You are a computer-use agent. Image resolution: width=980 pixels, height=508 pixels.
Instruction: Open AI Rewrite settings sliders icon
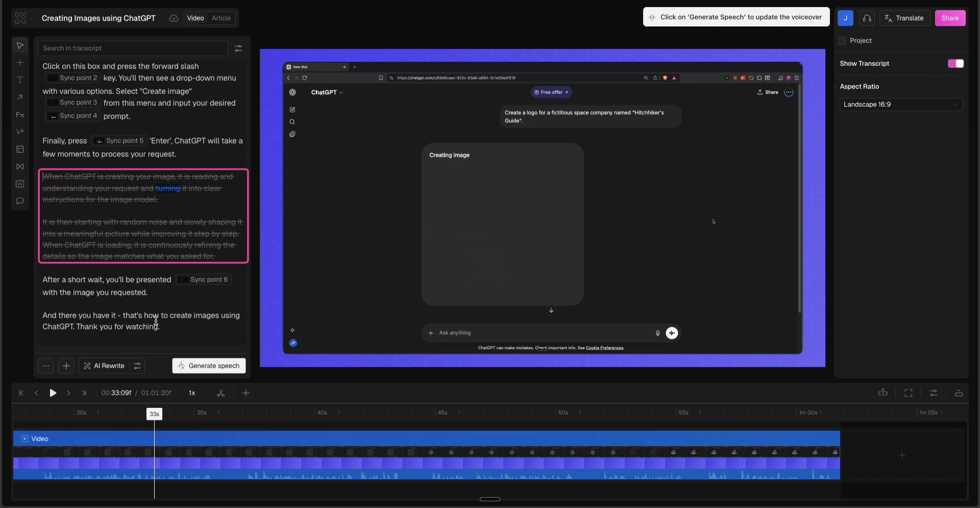coord(137,366)
